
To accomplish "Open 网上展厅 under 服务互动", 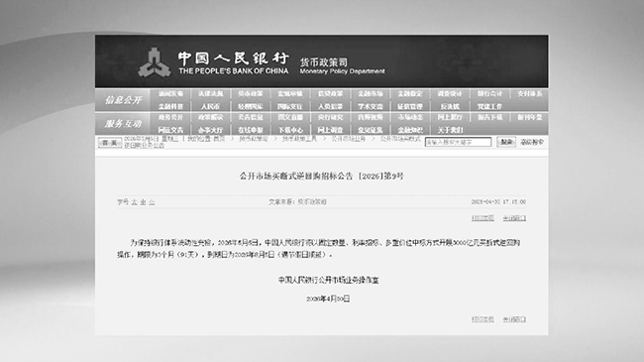I will coord(450,117).
